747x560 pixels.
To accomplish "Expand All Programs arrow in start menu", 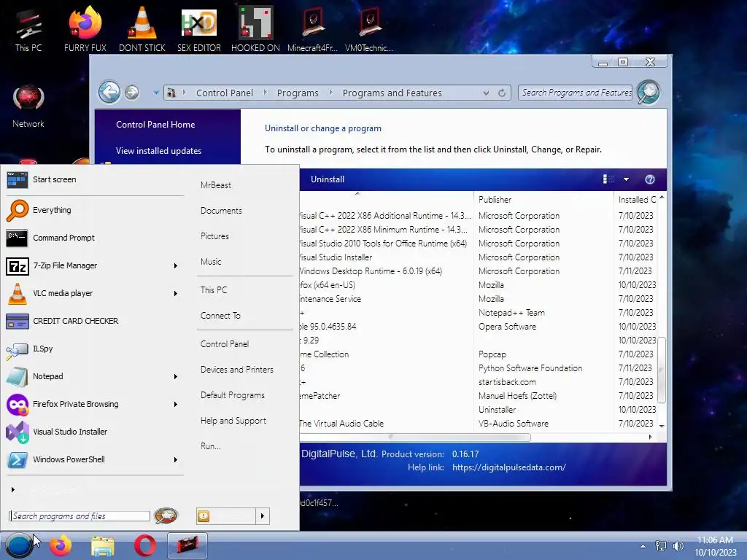I will tap(13, 489).
